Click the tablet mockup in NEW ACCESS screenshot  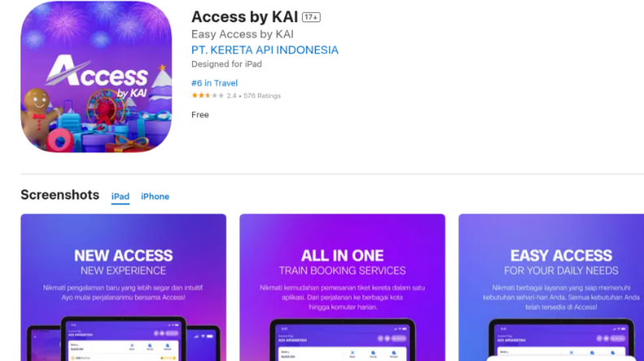[x=123, y=339]
